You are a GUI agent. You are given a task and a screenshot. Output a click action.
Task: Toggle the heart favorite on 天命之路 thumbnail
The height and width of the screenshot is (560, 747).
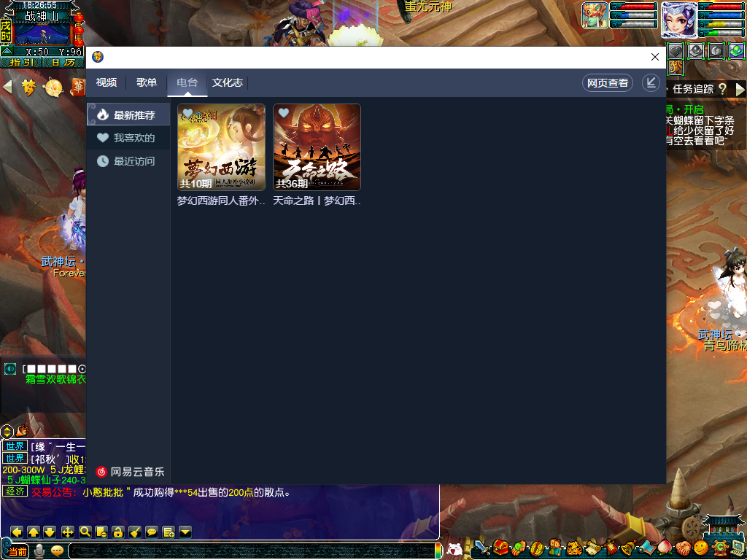point(284,114)
